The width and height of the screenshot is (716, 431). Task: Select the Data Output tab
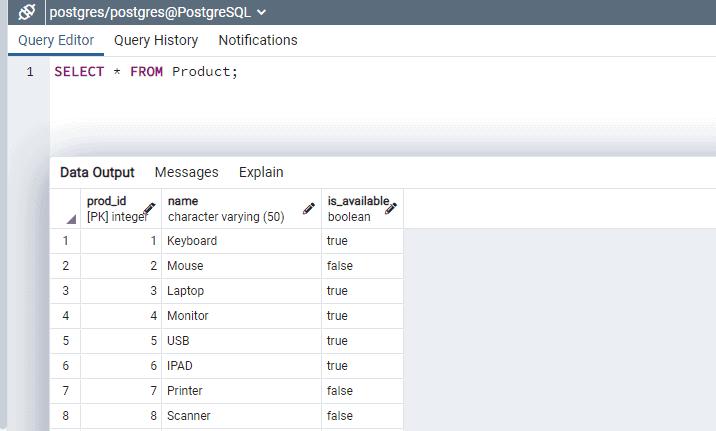coord(97,172)
